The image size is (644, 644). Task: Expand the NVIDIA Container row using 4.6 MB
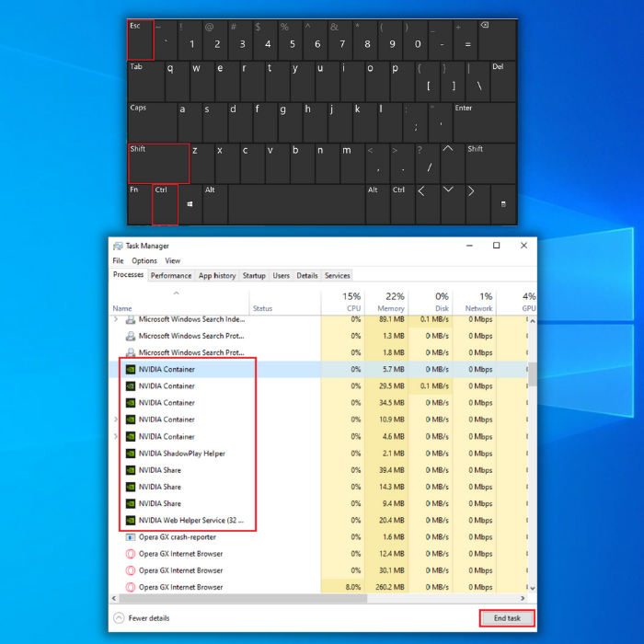(x=116, y=436)
